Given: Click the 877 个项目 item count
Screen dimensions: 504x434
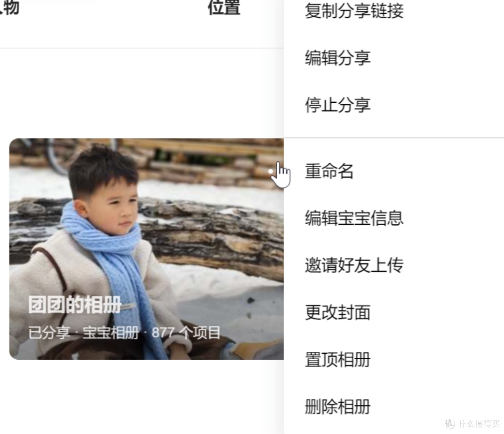Looking at the screenshot, I should click(186, 332).
